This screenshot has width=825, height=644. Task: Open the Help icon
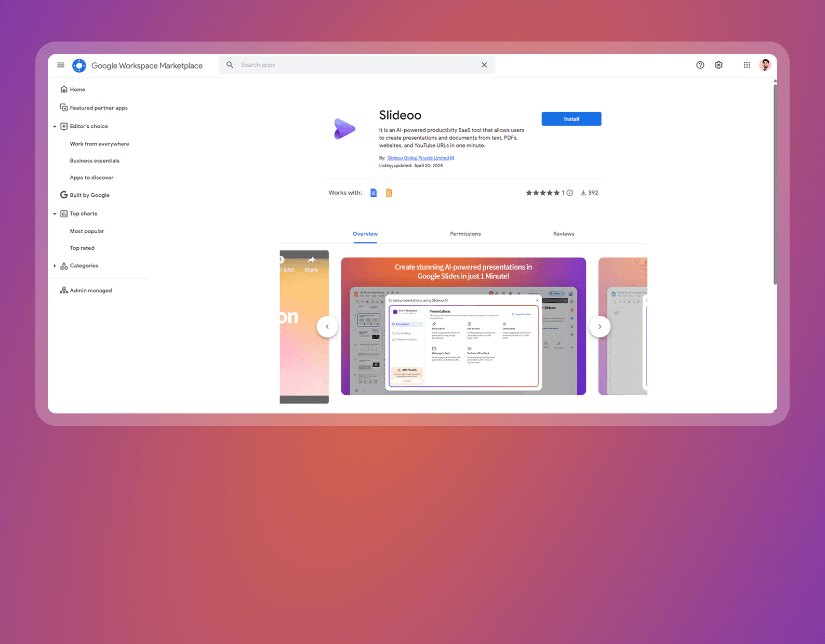pyautogui.click(x=700, y=65)
